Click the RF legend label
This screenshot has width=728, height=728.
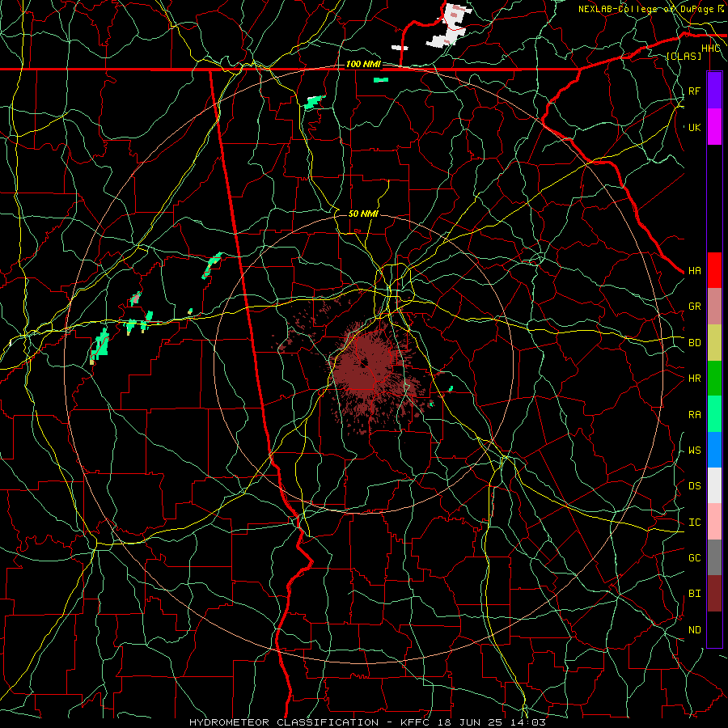click(694, 91)
